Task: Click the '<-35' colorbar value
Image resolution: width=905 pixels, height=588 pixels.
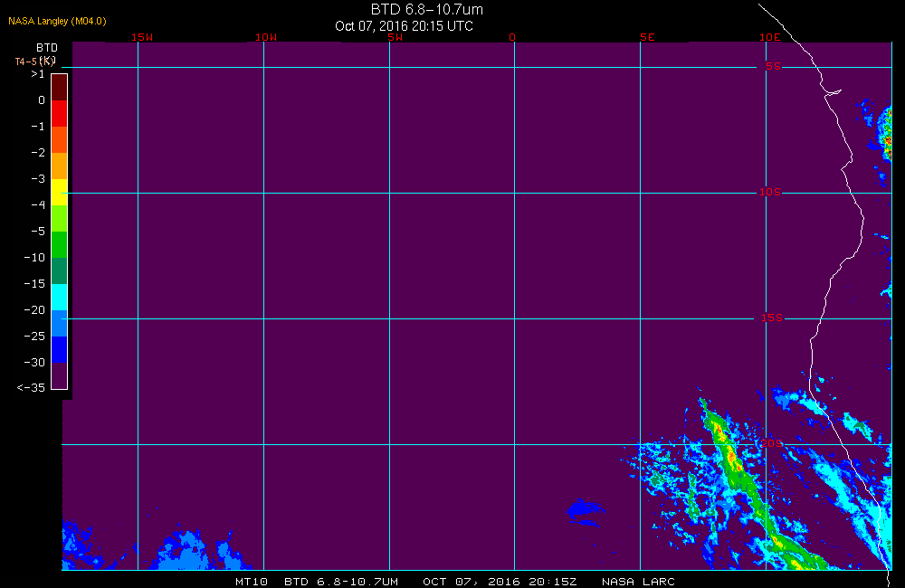Action: coord(31,388)
